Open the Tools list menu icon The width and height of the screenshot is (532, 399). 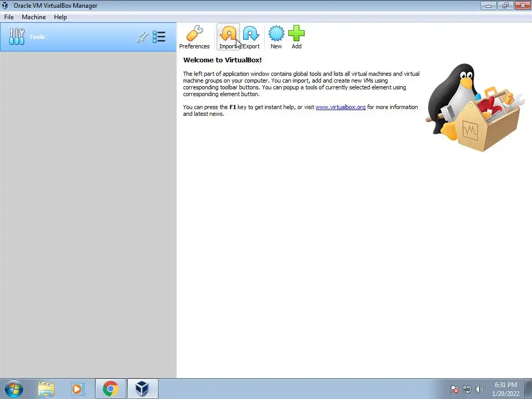[159, 37]
